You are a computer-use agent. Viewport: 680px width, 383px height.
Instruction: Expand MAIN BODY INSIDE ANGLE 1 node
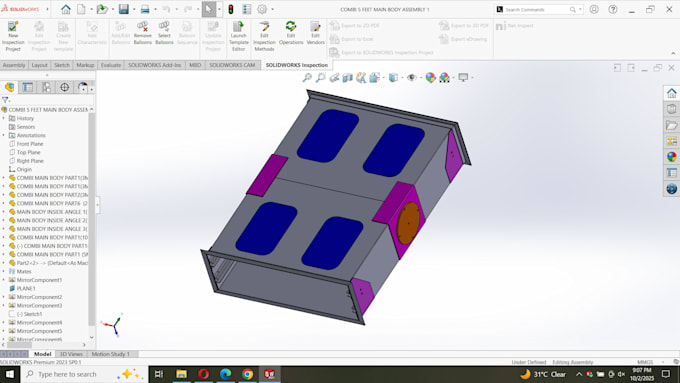tap(4, 212)
